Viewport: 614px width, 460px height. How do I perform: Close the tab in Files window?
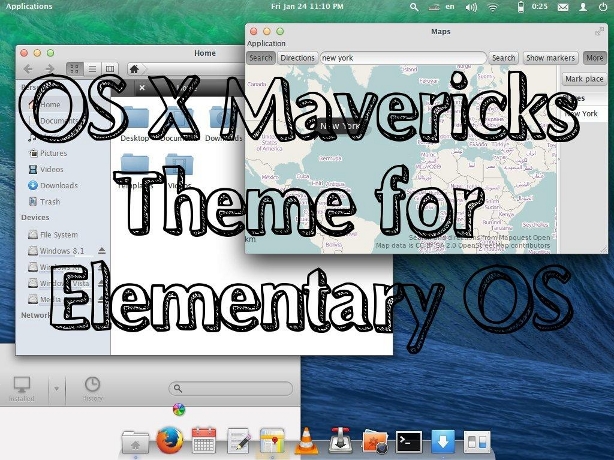click(x=142, y=88)
